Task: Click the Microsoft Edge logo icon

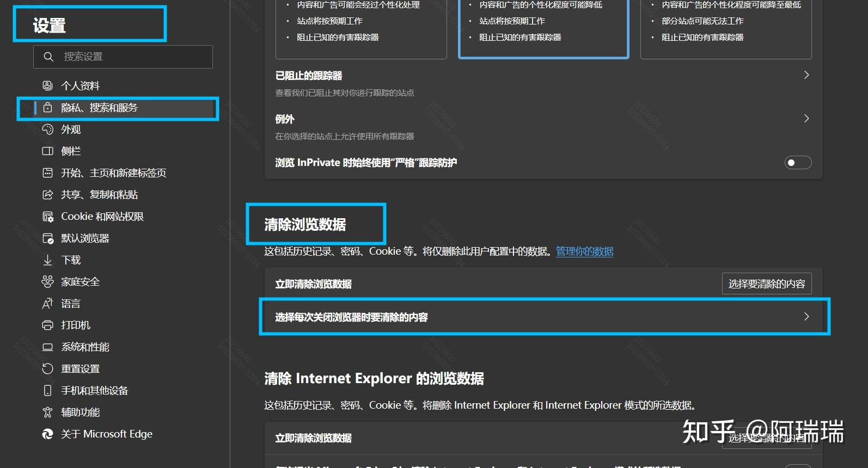Action: [48, 434]
